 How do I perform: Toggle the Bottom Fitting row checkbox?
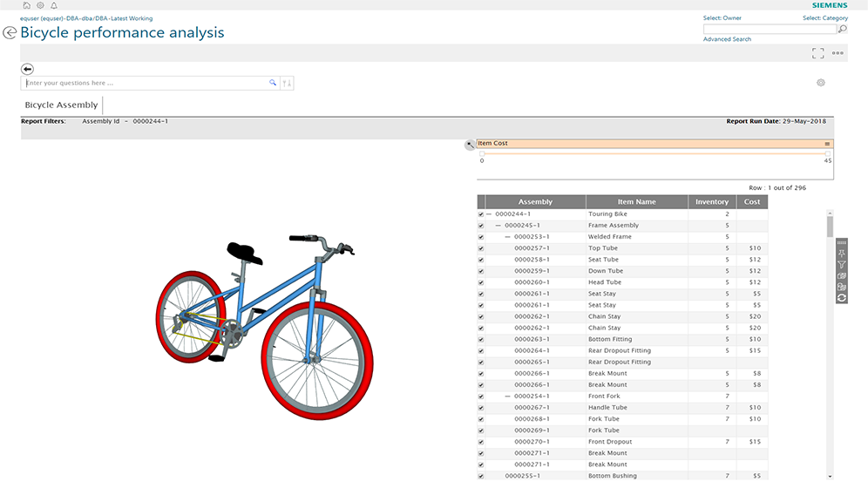(480, 340)
